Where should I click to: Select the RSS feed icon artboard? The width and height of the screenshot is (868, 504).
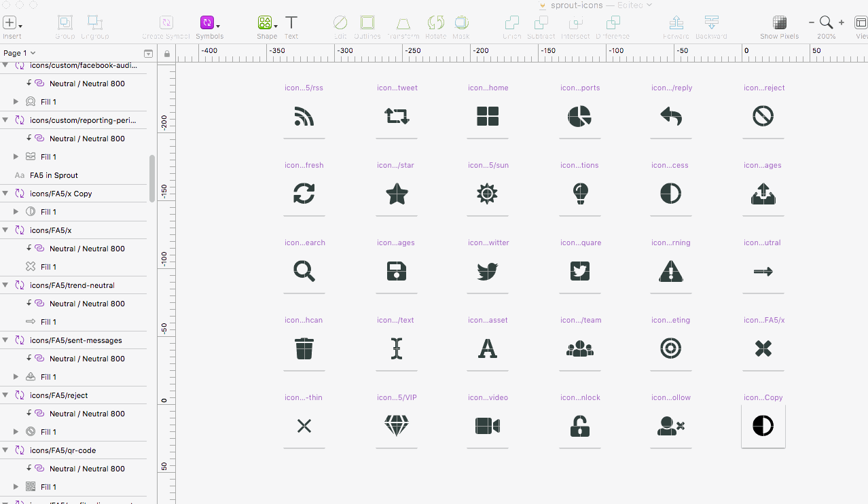click(304, 116)
